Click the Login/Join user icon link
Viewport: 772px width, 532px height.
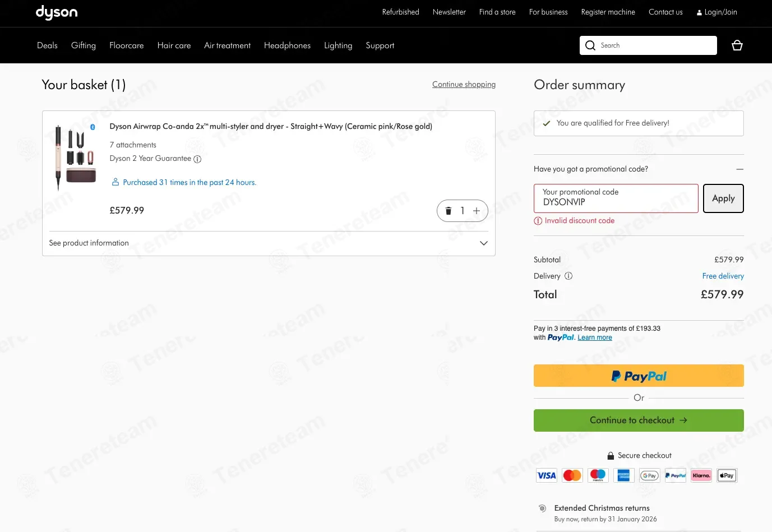tap(716, 12)
